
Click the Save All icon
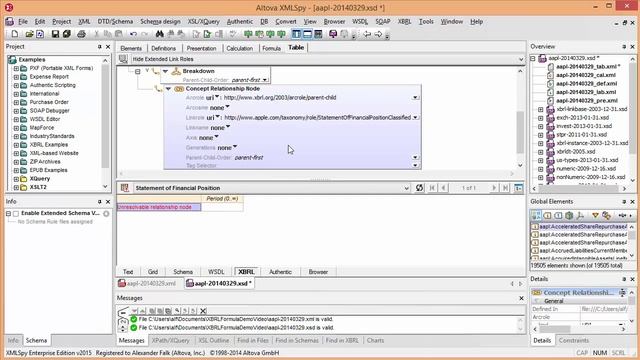pos(67,34)
